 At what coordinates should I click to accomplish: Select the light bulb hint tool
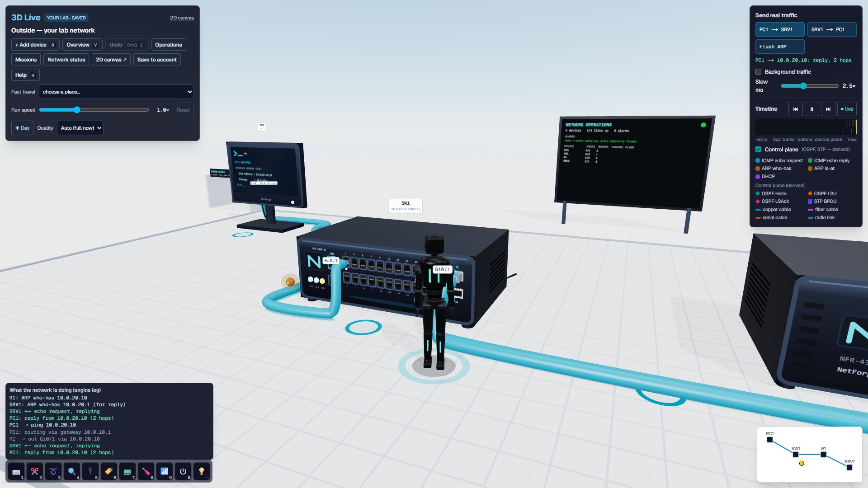(202, 472)
